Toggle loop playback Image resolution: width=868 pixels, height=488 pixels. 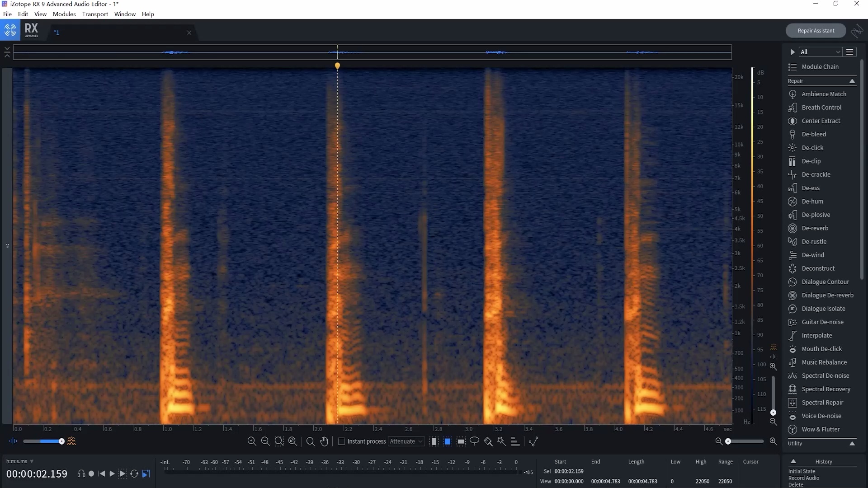pos(134,474)
